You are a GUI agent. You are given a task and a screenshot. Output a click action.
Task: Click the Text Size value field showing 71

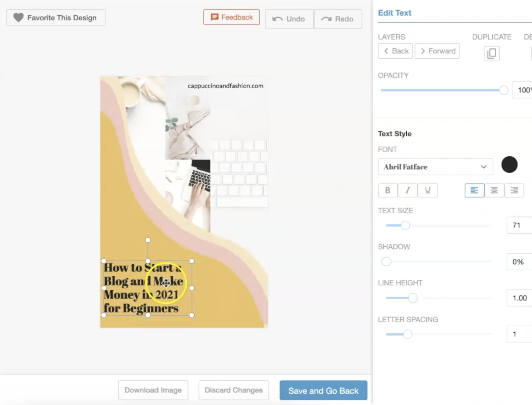(519, 225)
